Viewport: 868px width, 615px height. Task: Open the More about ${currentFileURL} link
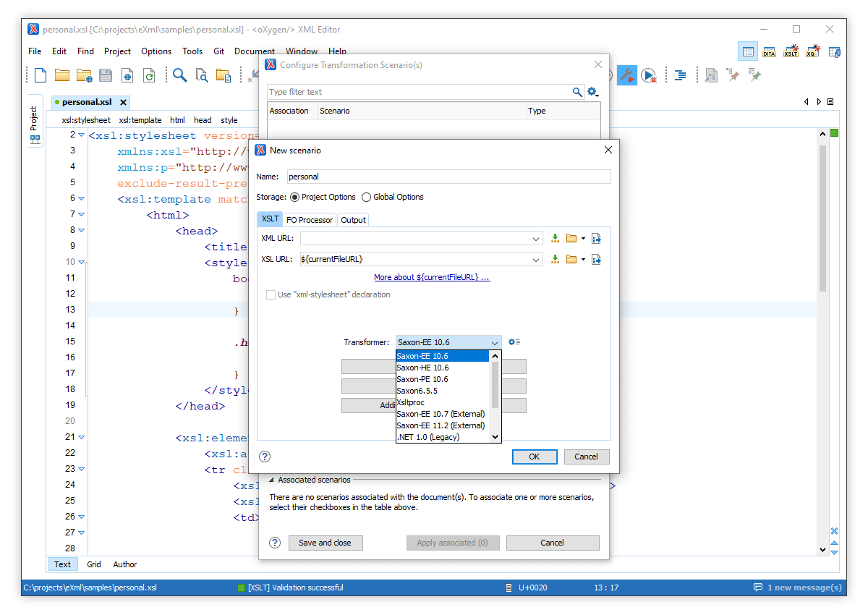pyautogui.click(x=432, y=277)
